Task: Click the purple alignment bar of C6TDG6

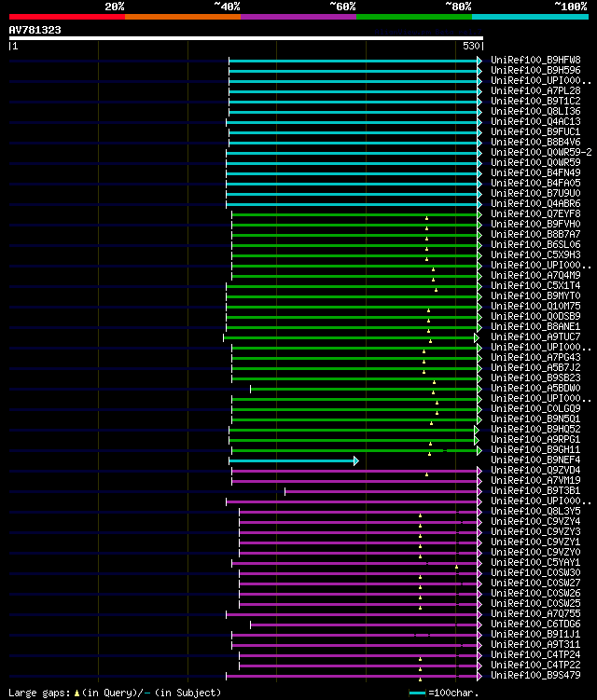Action: click(364, 625)
